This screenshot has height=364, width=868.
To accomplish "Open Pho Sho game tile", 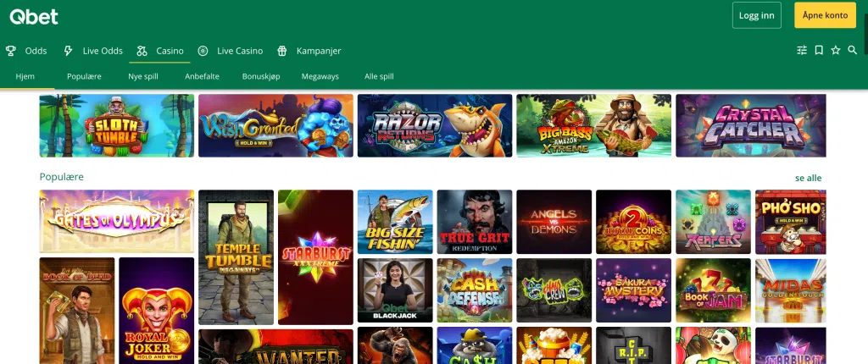I will tap(791, 222).
